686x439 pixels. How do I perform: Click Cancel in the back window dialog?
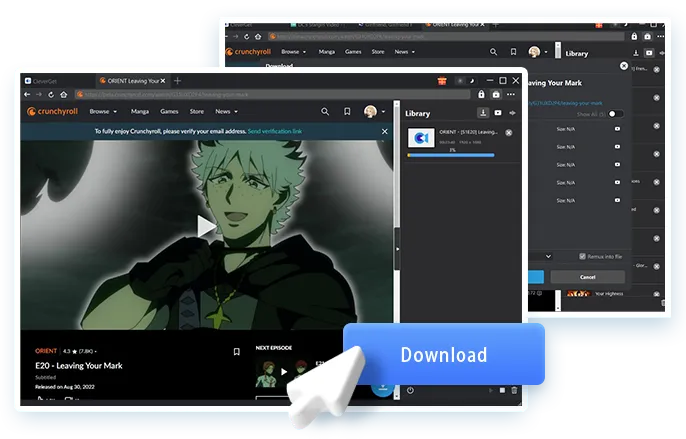[x=588, y=277]
